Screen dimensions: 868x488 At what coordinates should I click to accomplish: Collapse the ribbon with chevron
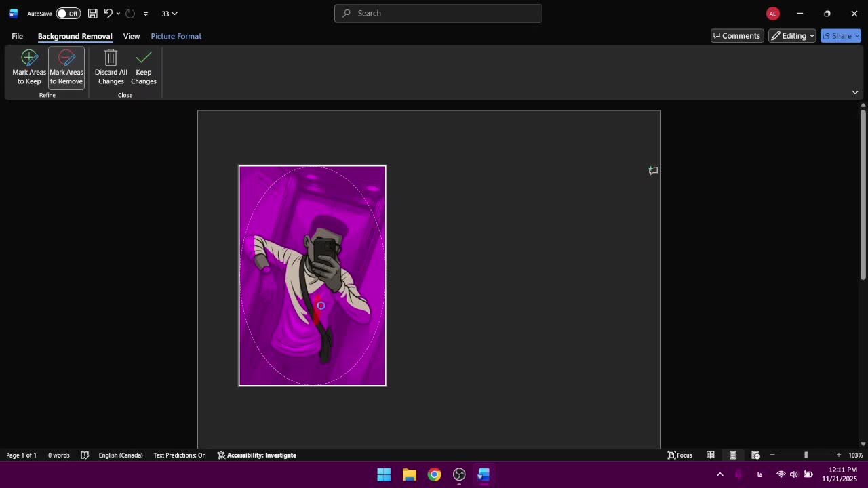[855, 92]
